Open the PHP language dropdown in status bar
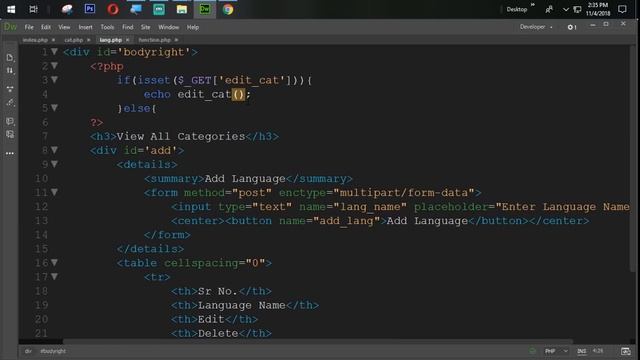Screen dimensions: 640x360 556,351
